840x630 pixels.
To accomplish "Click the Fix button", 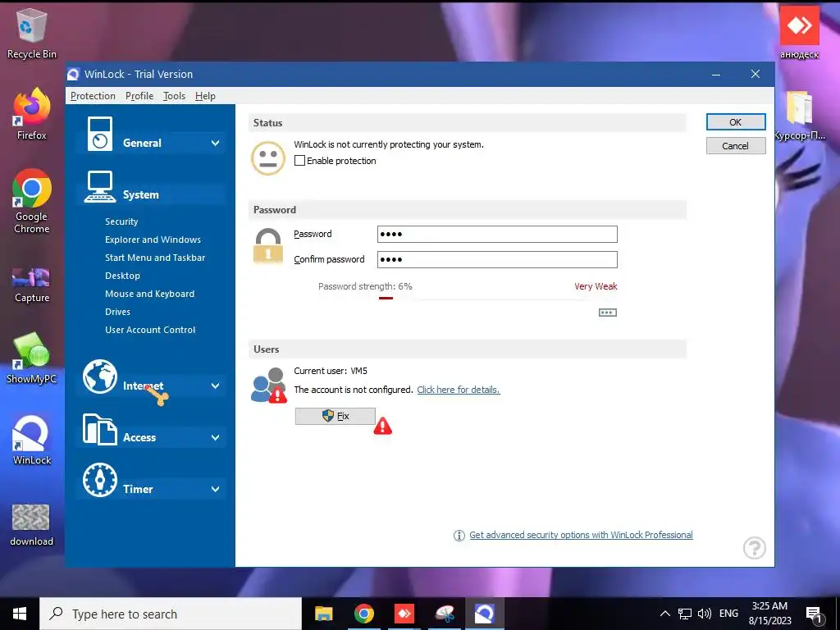I will point(336,416).
